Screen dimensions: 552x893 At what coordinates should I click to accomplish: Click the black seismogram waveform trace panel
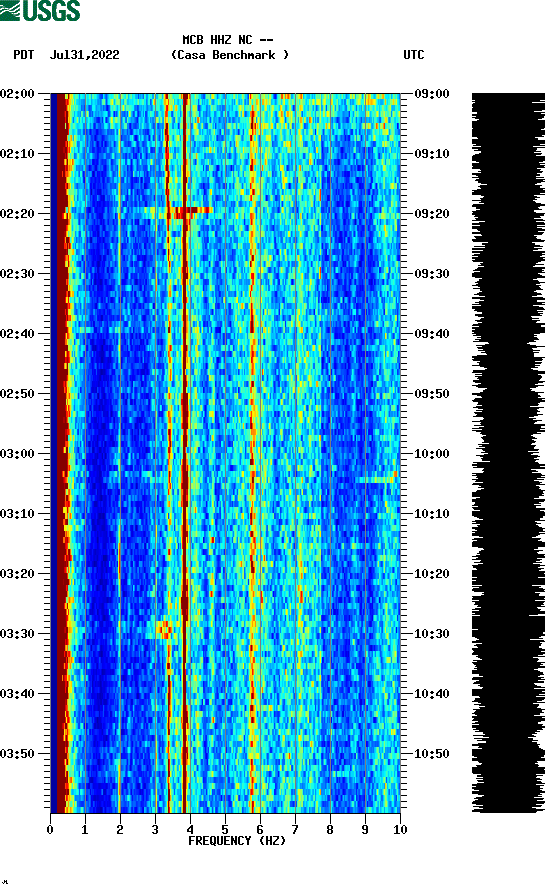(x=508, y=453)
